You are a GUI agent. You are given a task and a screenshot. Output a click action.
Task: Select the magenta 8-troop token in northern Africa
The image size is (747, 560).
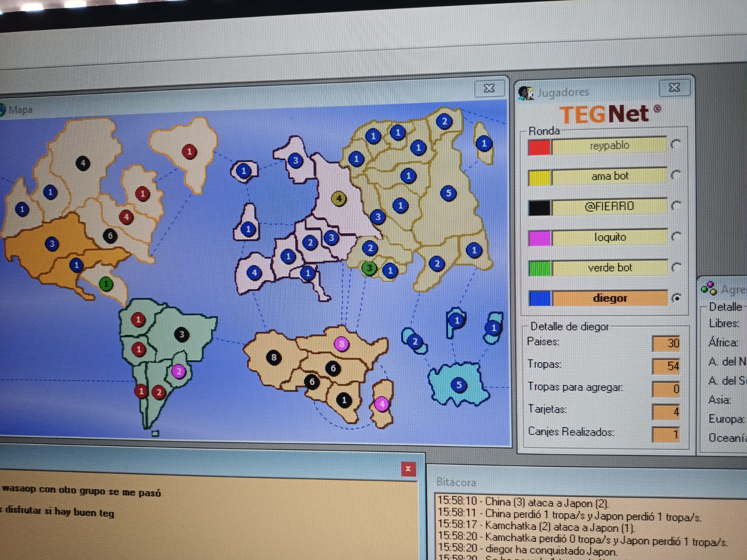[341, 344]
